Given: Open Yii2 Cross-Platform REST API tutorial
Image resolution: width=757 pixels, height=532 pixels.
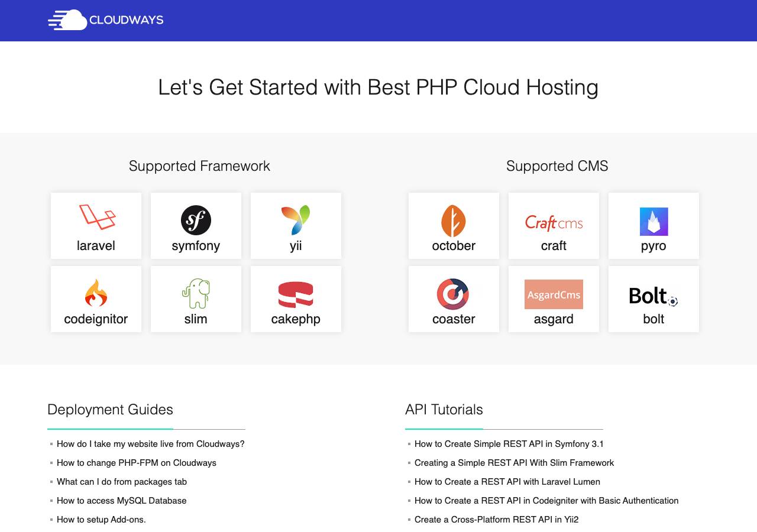Looking at the screenshot, I should click(x=497, y=520).
